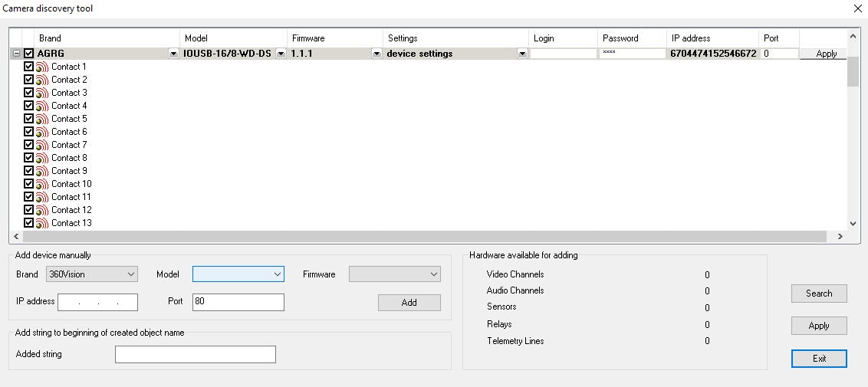This screenshot has height=387, width=868.
Task: Click the Search button
Action: coord(819,294)
